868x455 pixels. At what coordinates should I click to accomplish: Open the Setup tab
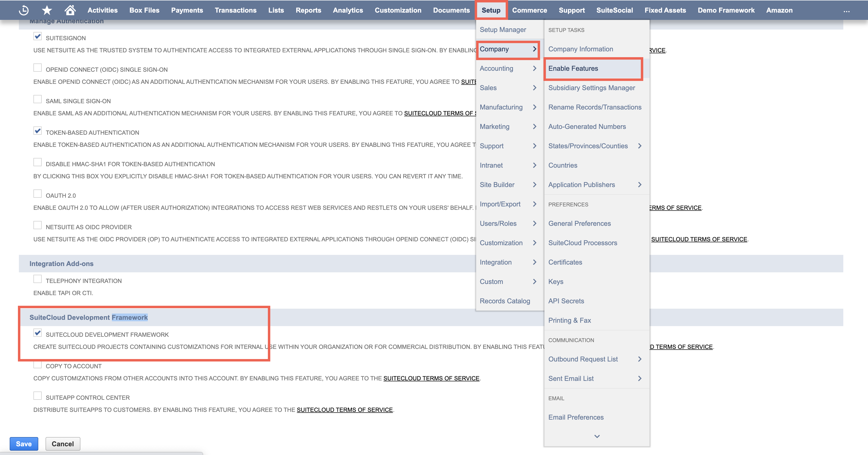(x=491, y=10)
